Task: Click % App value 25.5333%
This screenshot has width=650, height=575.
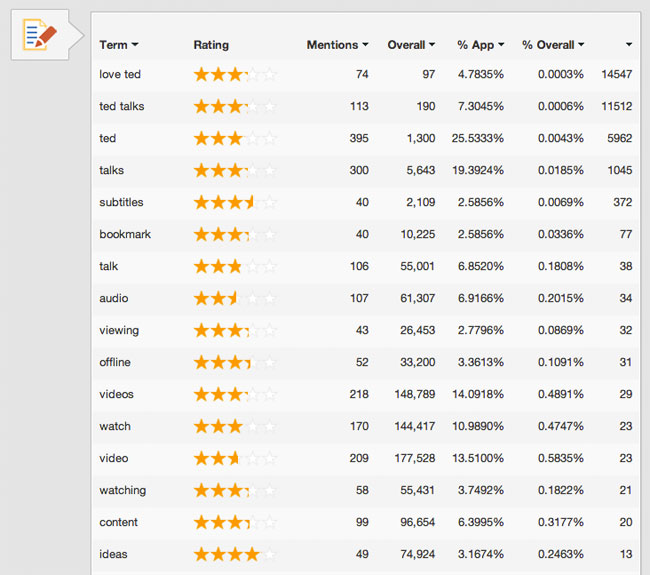Action: 478,138
